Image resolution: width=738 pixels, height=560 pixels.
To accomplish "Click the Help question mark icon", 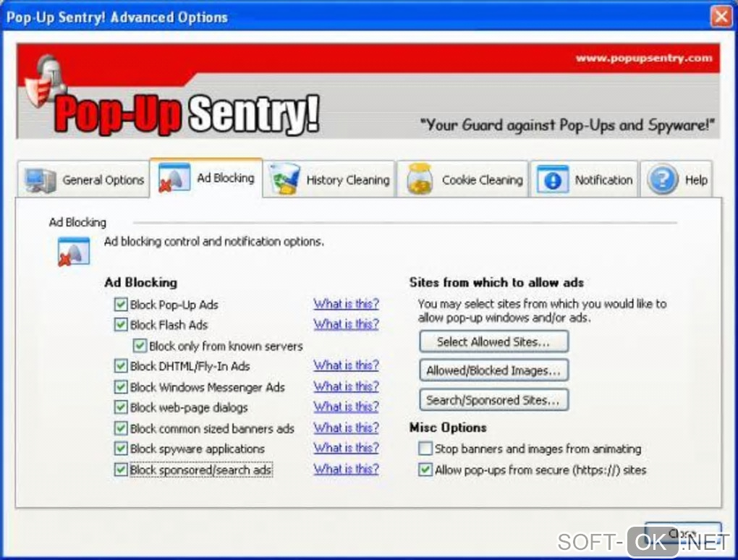I will [x=662, y=179].
